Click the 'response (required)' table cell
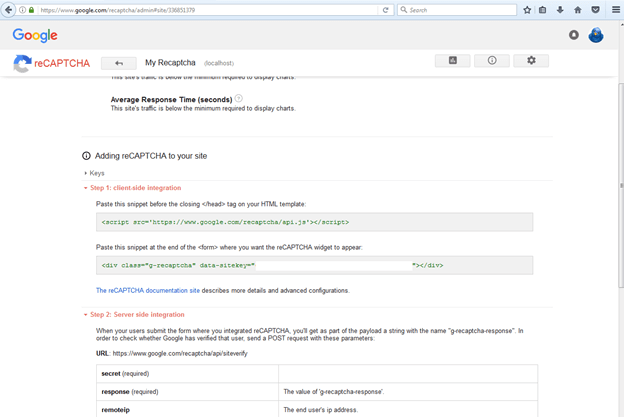624x417 pixels. [187, 392]
